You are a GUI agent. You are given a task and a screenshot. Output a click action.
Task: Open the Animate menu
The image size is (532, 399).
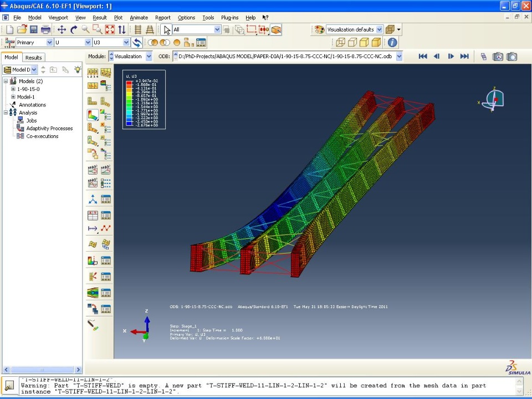point(139,17)
